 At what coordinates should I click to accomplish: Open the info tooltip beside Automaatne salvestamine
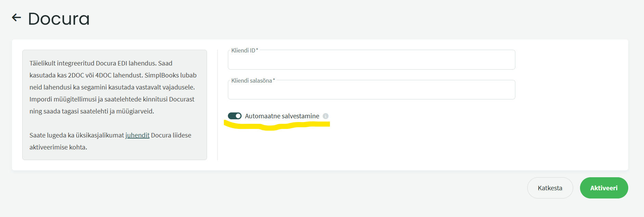325,116
